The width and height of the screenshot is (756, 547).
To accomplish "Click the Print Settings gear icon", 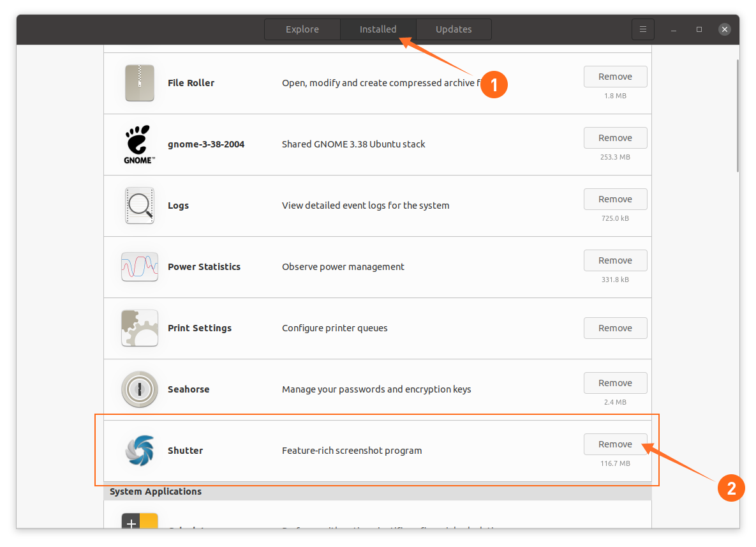I will [139, 328].
